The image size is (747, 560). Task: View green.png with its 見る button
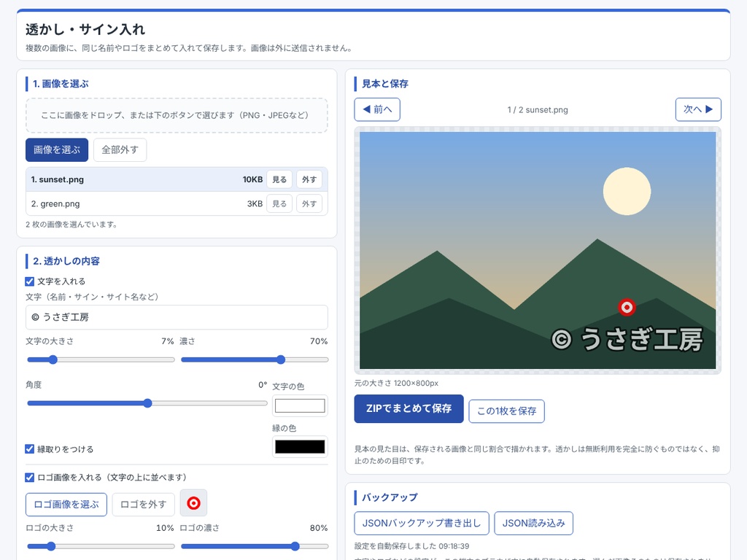(279, 204)
